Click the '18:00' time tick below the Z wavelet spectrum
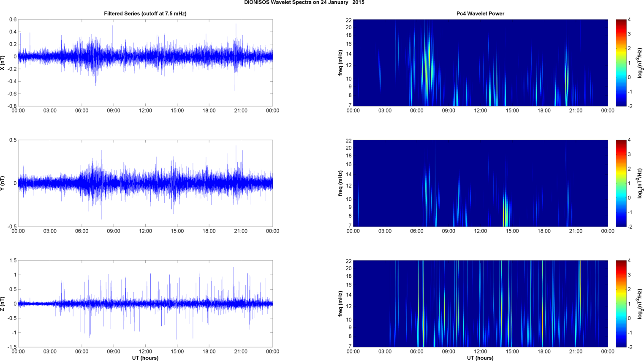The image size is (644, 361). tap(544, 352)
